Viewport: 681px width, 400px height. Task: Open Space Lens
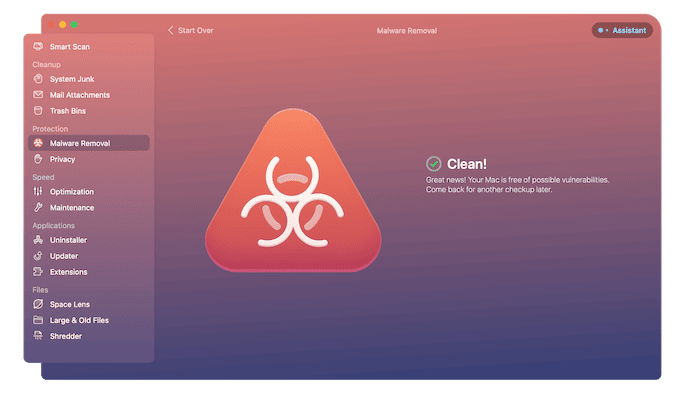(89, 304)
